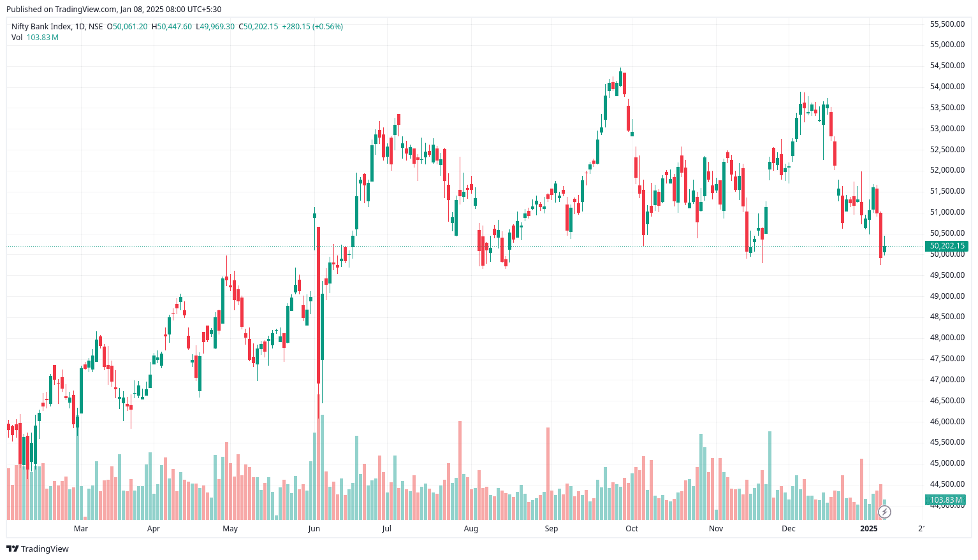
Task: Click the change value +280.15 (+0.56%)
Action: coord(312,27)
